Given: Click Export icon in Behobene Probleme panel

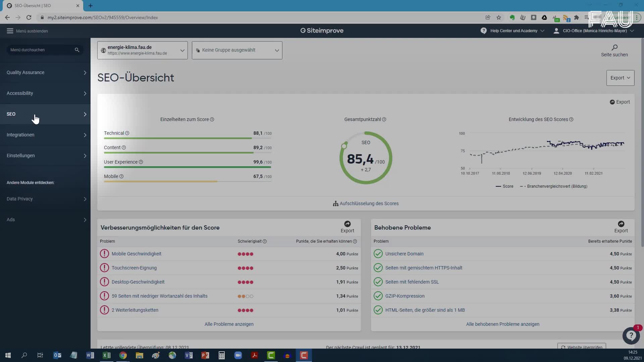Looking at the screenshot, I should point(621,224).
